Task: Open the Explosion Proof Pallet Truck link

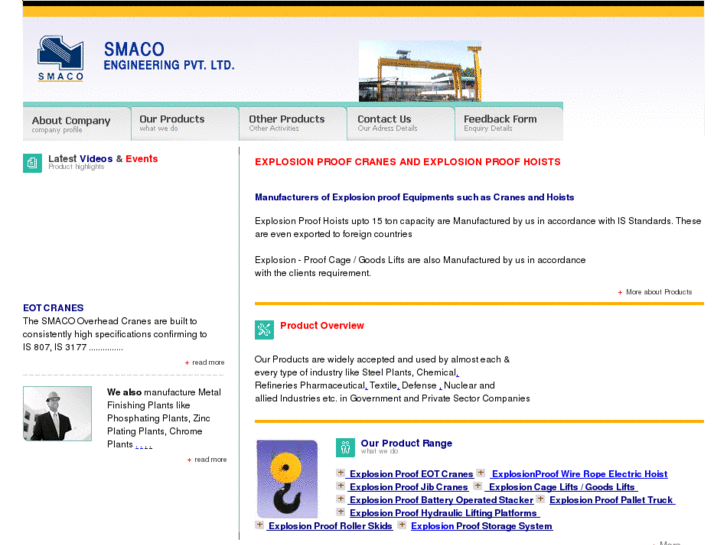Action: [612, 500]
